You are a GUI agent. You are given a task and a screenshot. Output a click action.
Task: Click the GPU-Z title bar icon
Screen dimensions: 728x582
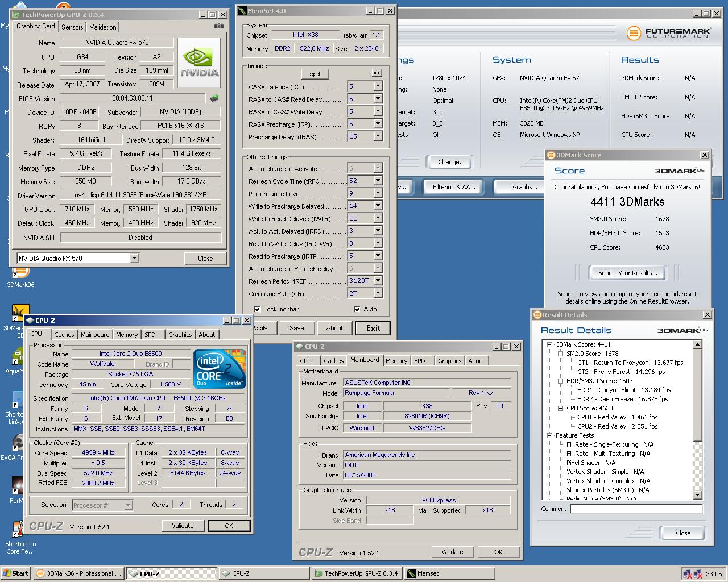[x=16, y=15]
